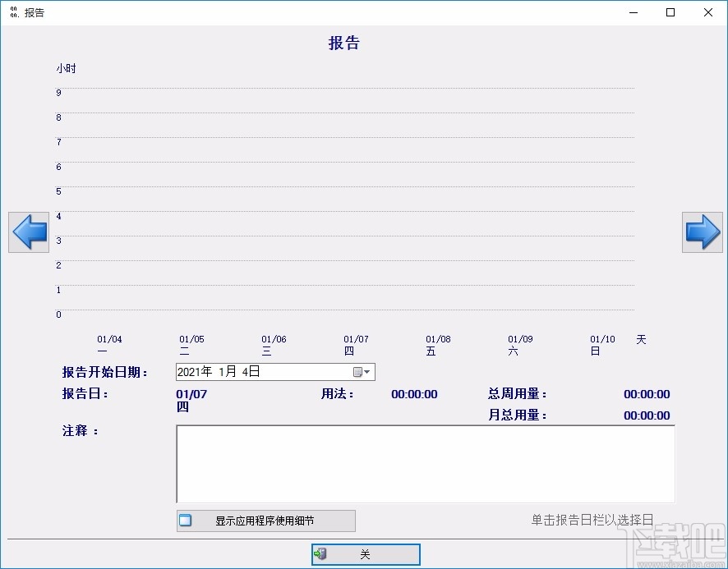Click the 显示应用程序使用细节 button

[265, 521]
